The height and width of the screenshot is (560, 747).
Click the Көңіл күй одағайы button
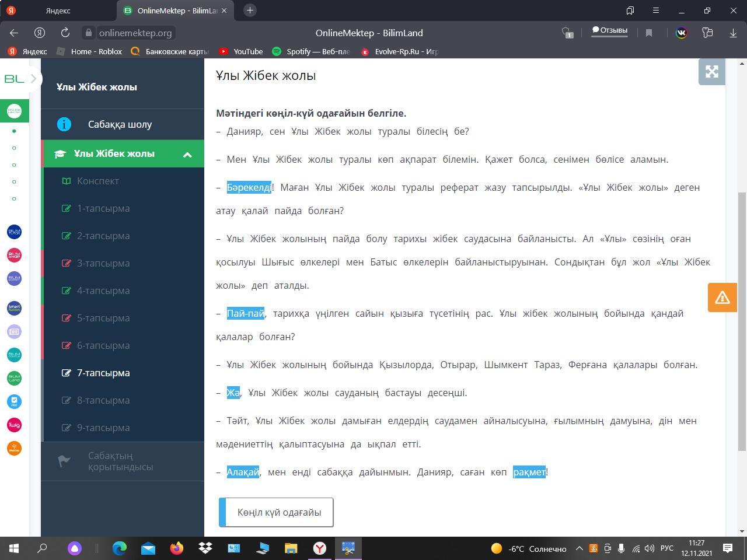tap(276, 512)
